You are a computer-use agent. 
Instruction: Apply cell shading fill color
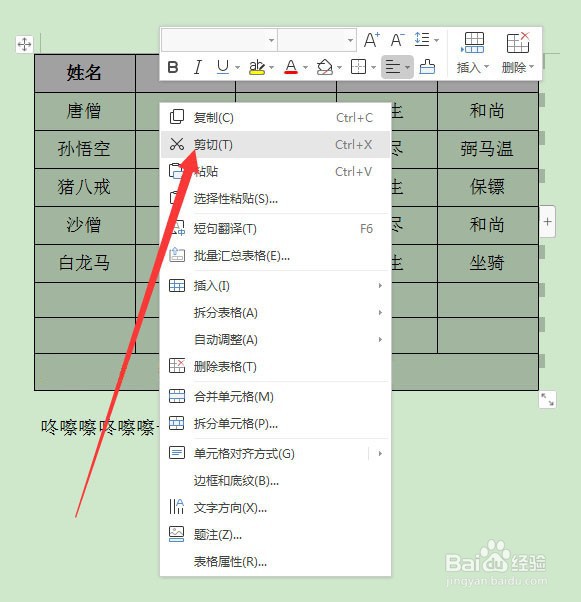pos(324,67)
